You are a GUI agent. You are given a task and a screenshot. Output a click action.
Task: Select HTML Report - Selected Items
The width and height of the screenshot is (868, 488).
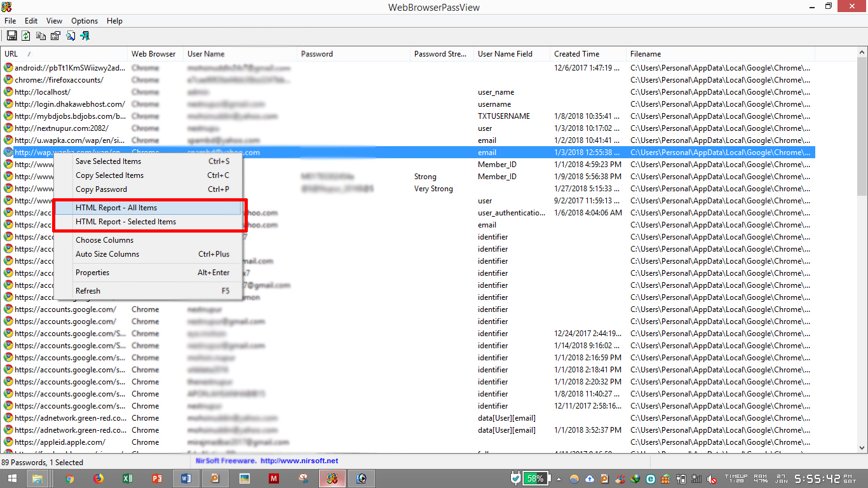pos(148,222)
